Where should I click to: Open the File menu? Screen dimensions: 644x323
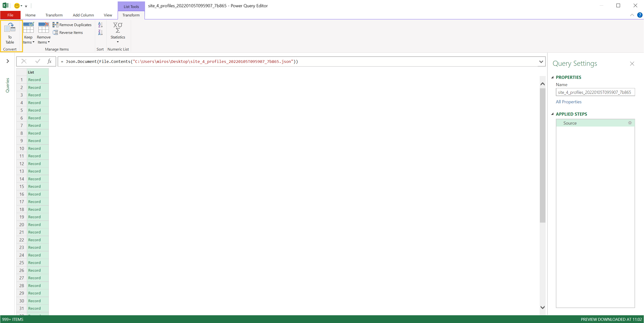point(10,15)
